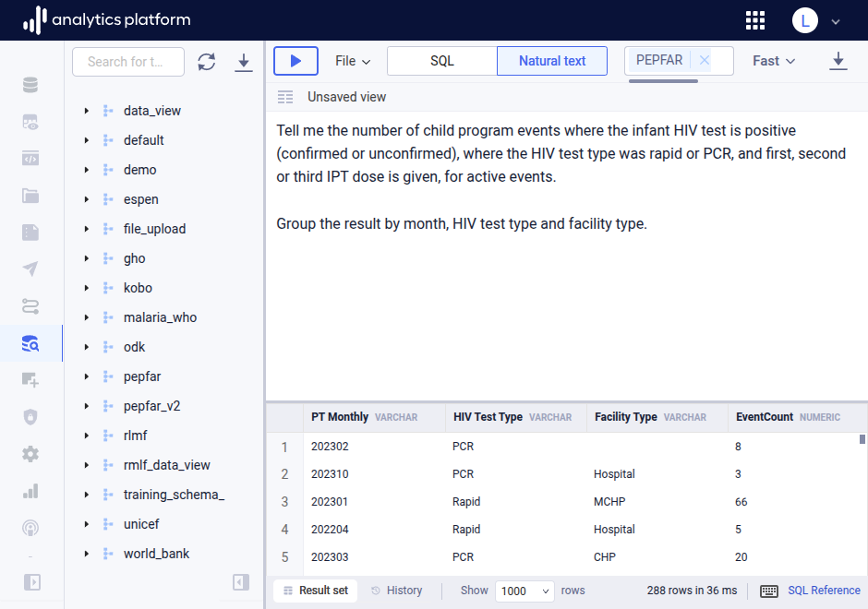Open the security shield sidebar icon
This screenshot has height=609, width=868.
[30, 417]
